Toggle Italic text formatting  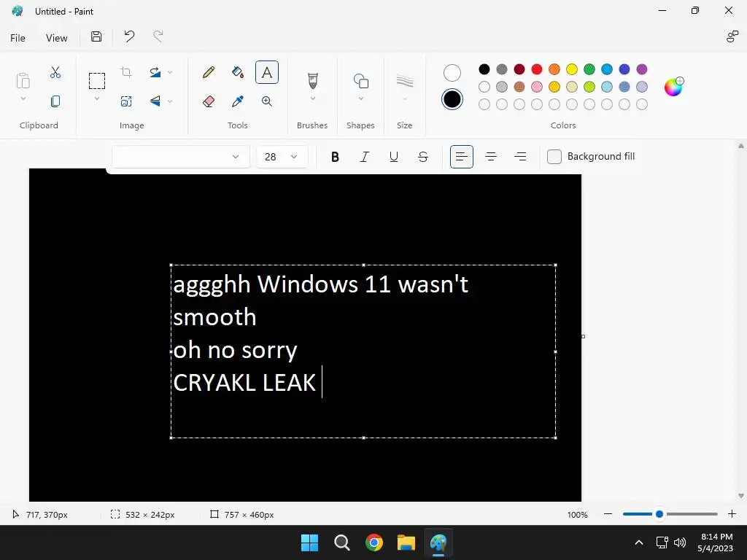point(365,157)
